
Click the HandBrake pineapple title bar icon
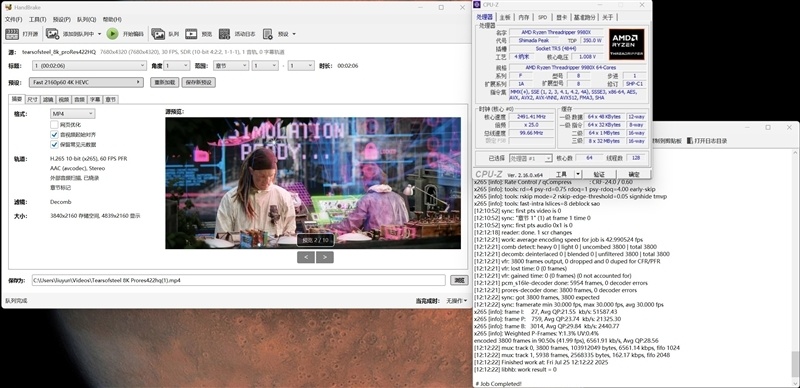[x=8, y=8]
